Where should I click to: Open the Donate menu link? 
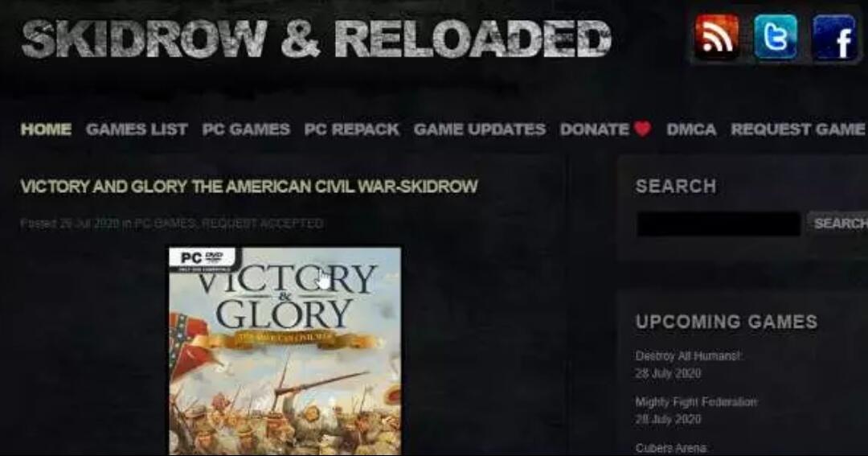coord(595,129)
